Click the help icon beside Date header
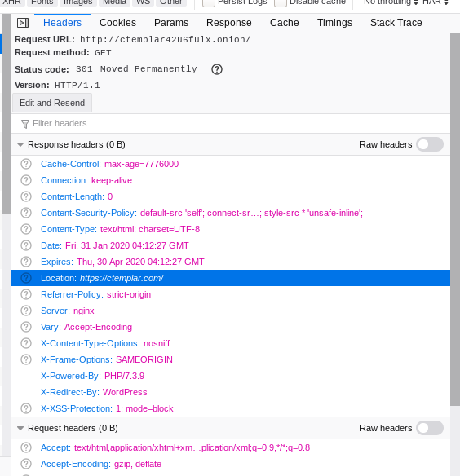This screenshot has width=460, height=476. coord(26,245)
